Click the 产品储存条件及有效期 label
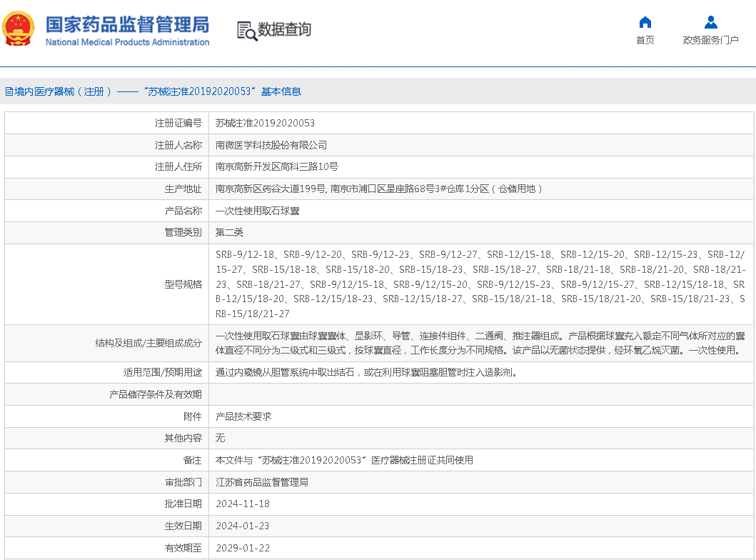Image resolution: width=756 pixels, height=560 pixels. (x=155, y=394)
